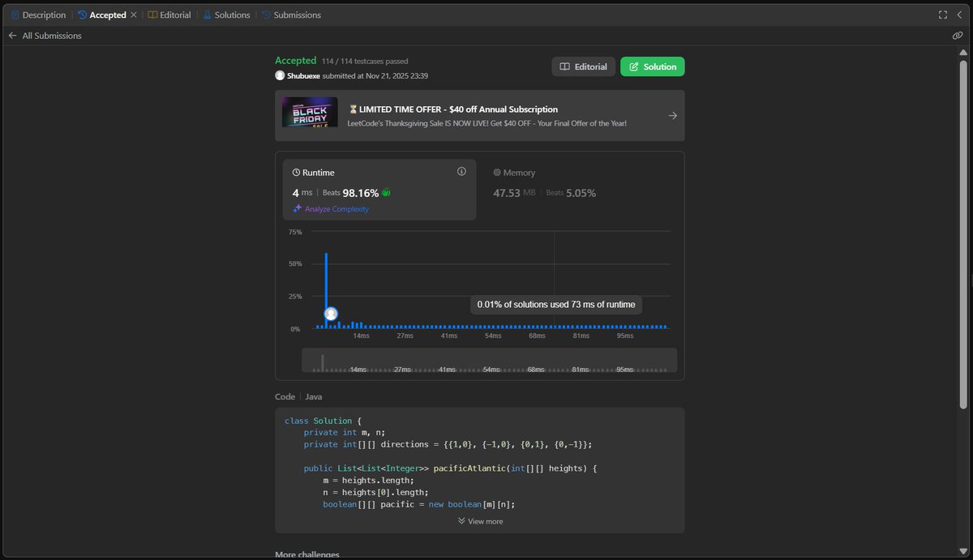Click the Accepted status text
Screen dimensions: 973x560
click(295, 61)
